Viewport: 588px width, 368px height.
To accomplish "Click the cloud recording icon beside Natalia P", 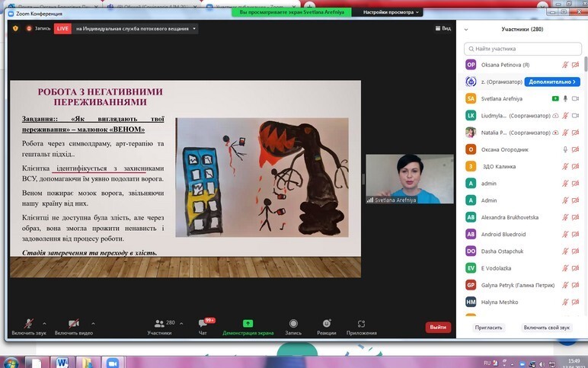I will pyautogui.click(x=555, y=133).
